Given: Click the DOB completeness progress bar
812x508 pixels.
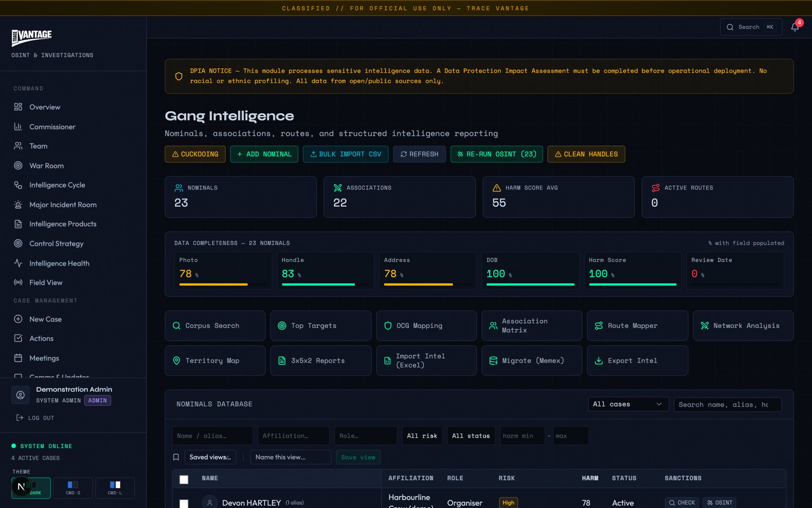Looking at the screenshot, I should pyautogui.click(x=530, y=284).
